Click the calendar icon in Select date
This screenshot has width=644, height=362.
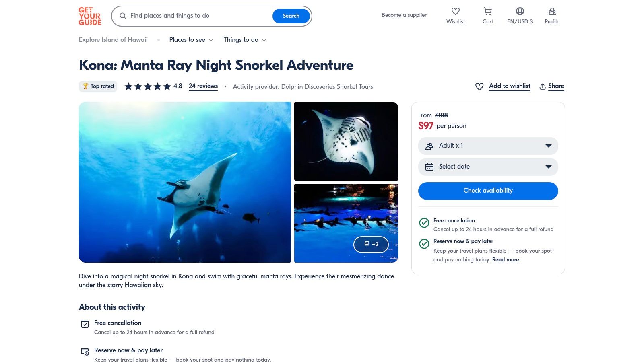429,167
